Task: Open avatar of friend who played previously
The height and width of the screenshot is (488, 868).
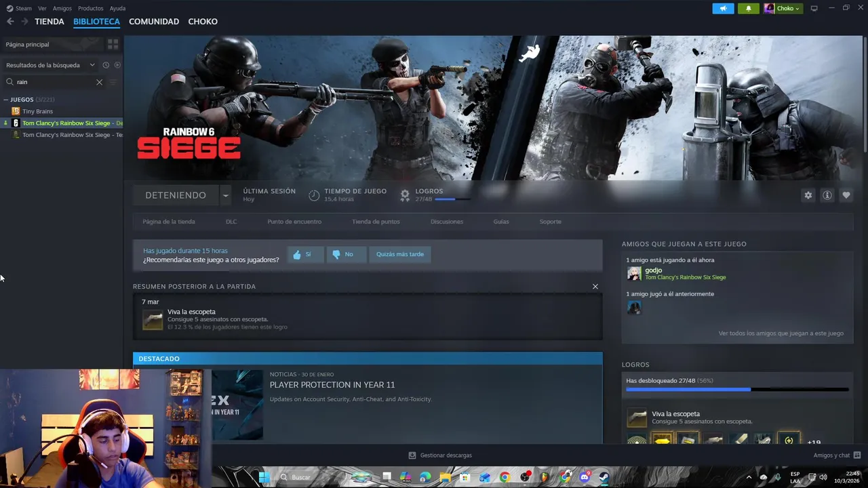Action: tap(634, 308)
